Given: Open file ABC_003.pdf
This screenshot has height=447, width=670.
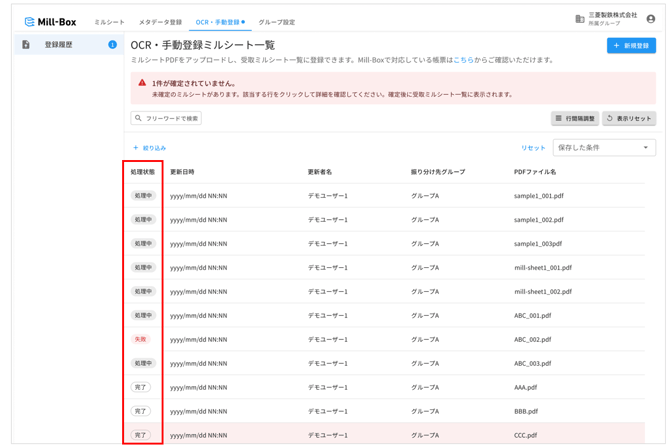Looking at the screenshot, I should click(533, 363).
